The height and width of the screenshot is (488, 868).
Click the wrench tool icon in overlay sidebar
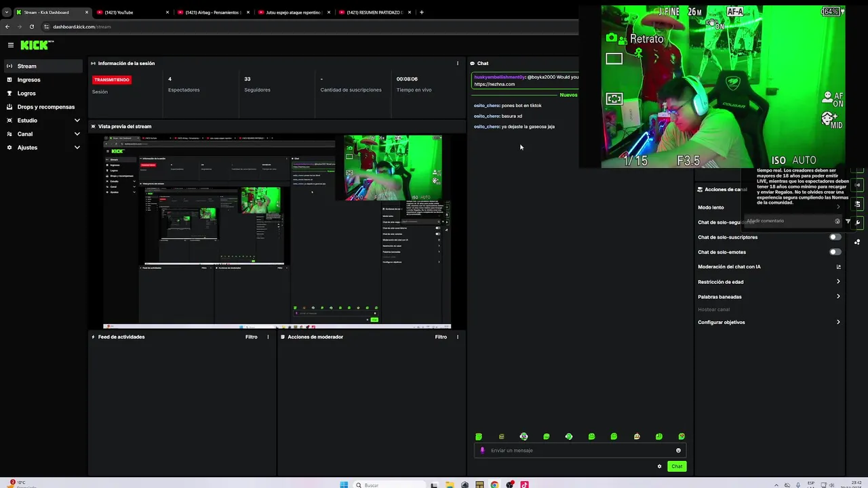coord(858,222)
